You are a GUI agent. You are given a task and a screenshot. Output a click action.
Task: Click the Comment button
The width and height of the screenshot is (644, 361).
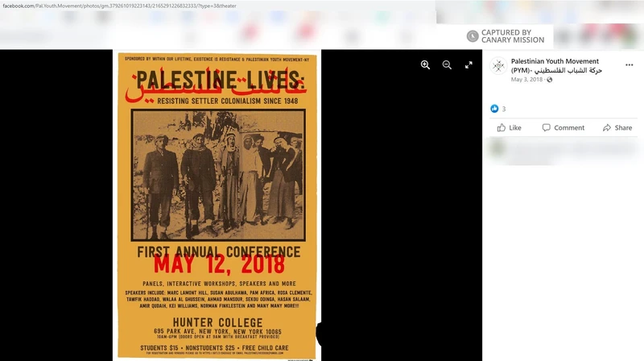click(563, 127)
